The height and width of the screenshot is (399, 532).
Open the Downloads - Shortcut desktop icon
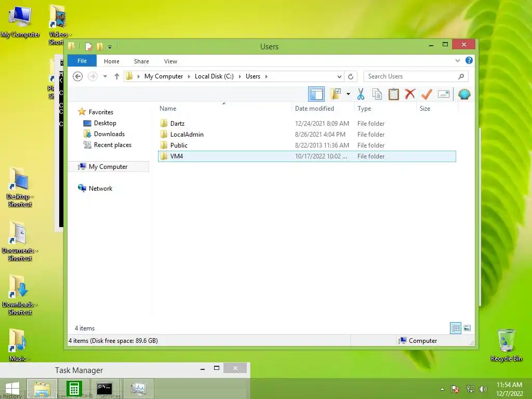point(20,295)
